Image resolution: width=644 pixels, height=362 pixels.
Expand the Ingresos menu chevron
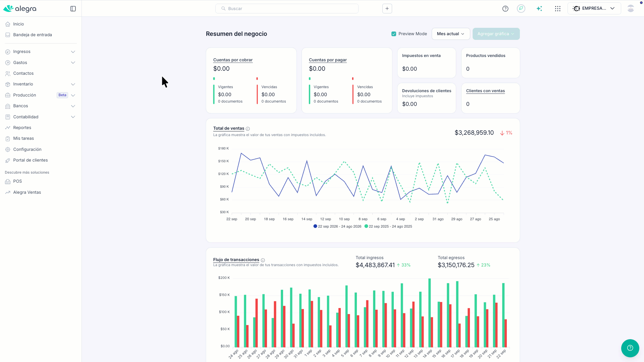pos(73,52)
